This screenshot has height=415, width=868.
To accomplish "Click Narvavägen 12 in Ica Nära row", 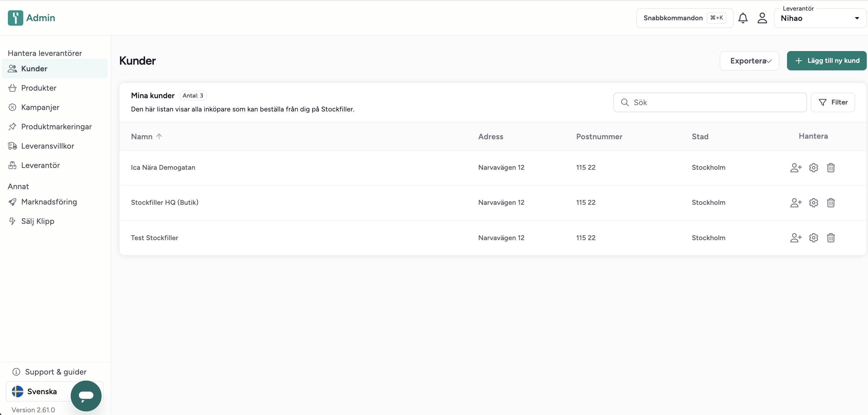I will 501,167.
